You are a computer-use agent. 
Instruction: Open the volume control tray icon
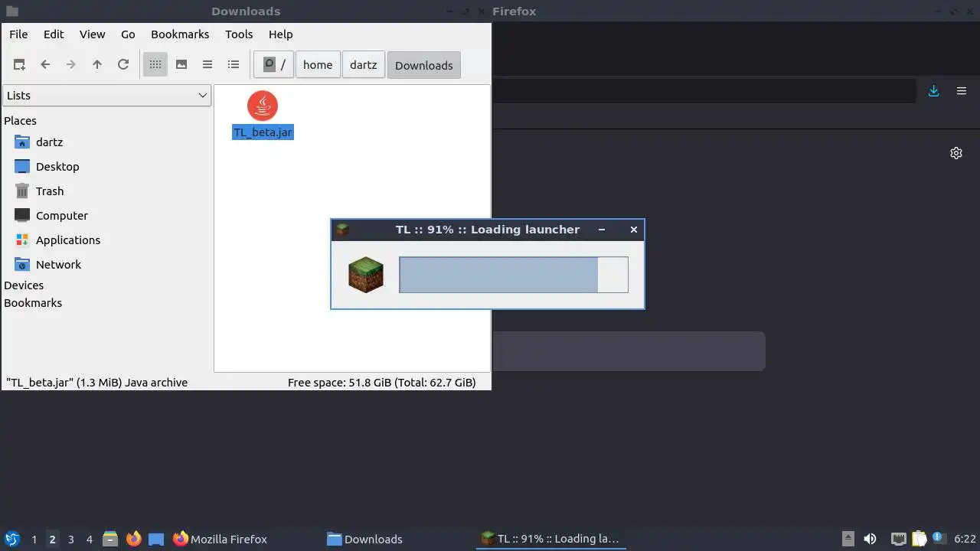[x=870, y=539]
